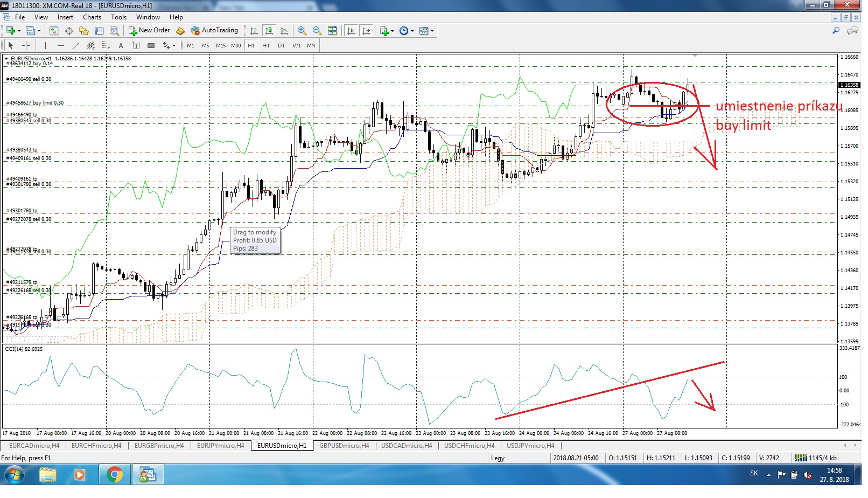This screenshot has width=868, height=498.
Task: Click the New Order button
Action: click(149, 31)
